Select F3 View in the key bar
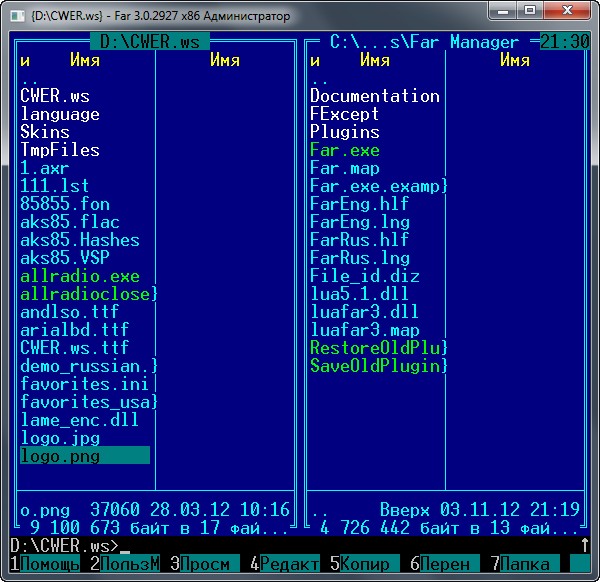The image size is (600, 582). click(x=204, y=564)
